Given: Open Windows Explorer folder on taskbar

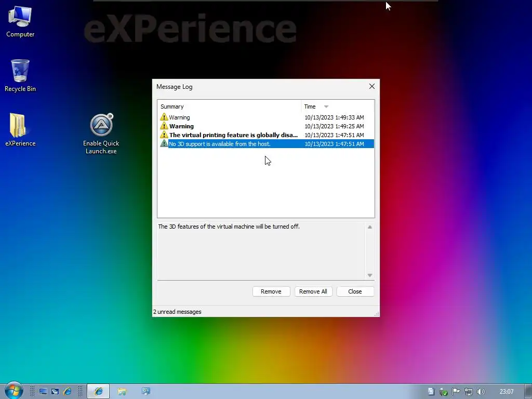Looking at the screenshot, I should [x=122, y=392].
